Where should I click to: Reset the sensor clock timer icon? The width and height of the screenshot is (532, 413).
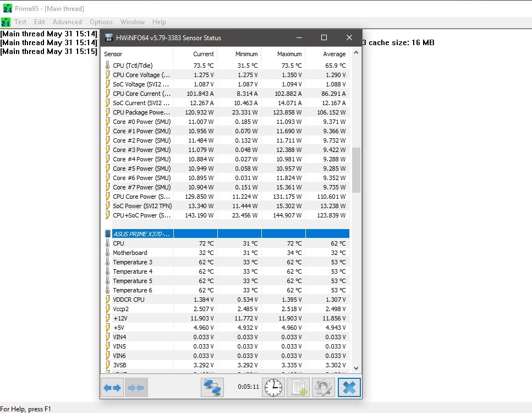tap(273, 388)
